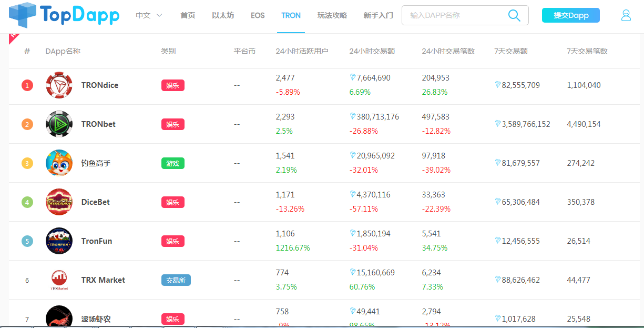Viewport: 644px width, 328px height.
Task: Open the TRONdice name link
Action: click(100, 85)
